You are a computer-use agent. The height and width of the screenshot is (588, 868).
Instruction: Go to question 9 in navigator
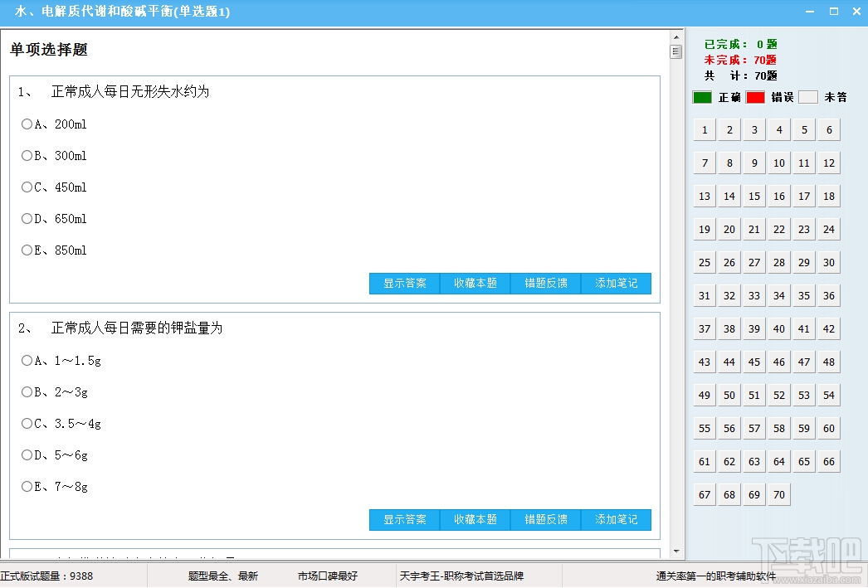754,163
